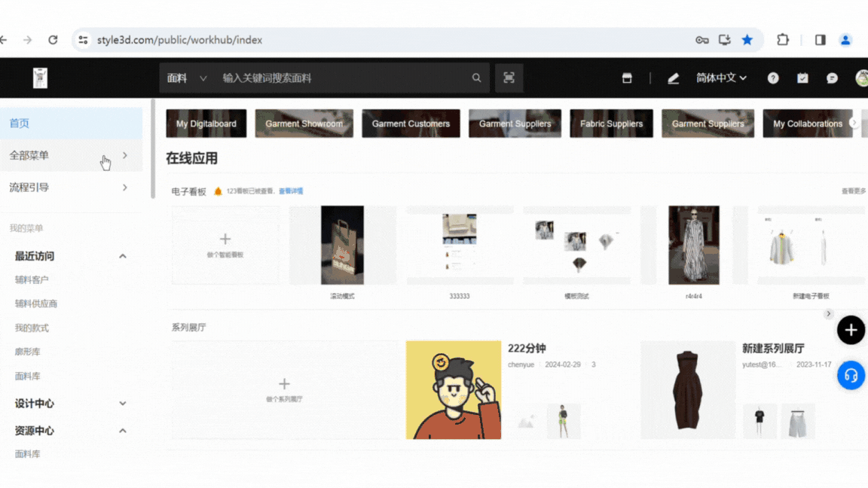The height and width of the screenshot is (488, 868).
Task: Click 查看更多 in 电子看板 section
Action: point(853,191)
